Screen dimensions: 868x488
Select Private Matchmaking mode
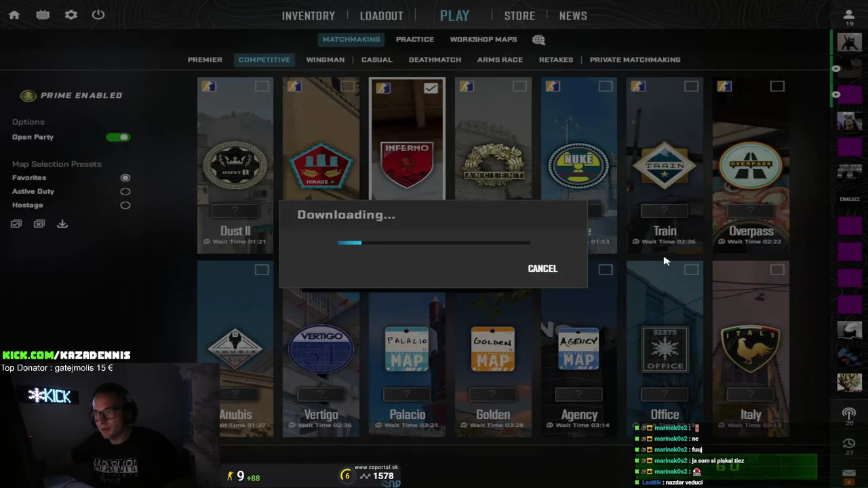(635, 60)
